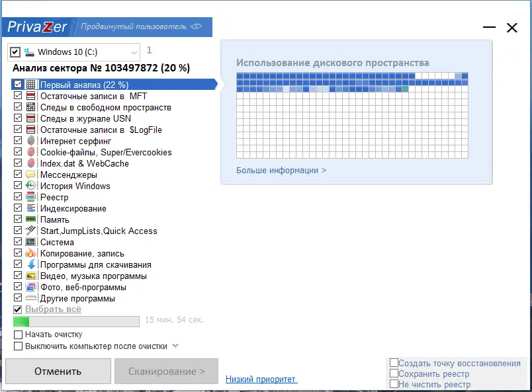Viewport: 532px width, 392px height.
Task: Click the drive icon in Windows 10 (C:) selector
Action: tap(29, 52)
